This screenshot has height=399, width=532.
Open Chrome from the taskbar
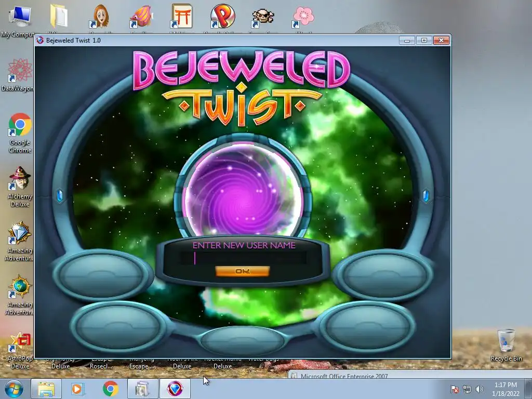tap(111, 389)
